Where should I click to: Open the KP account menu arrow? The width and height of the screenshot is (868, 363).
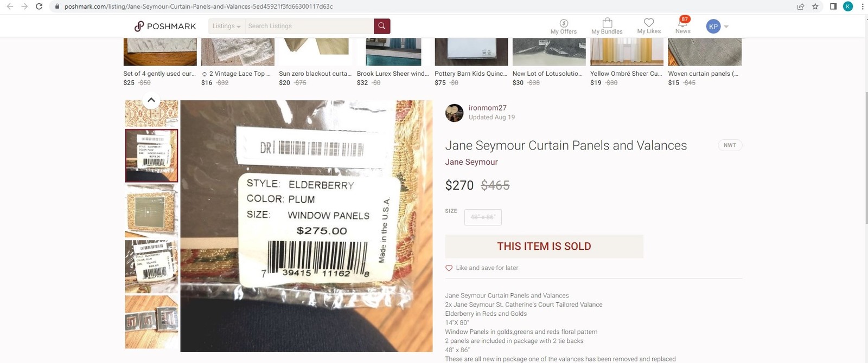[x=726, y=27]
